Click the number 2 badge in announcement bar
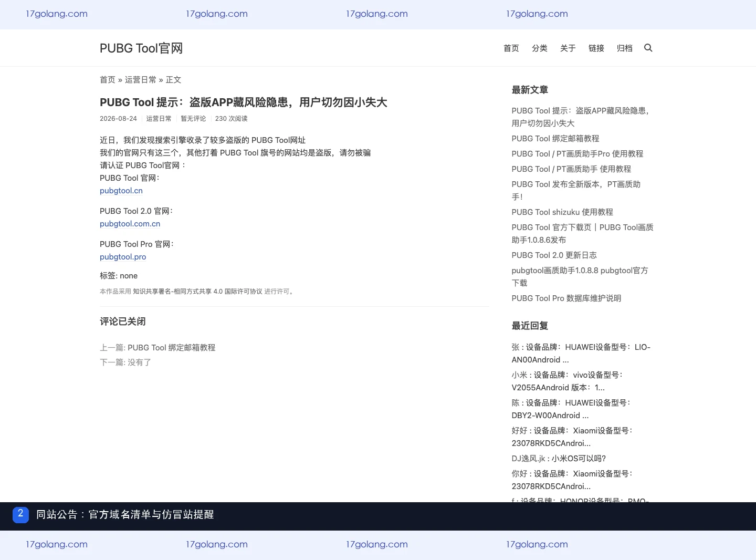This screenshot has height=560, width=756. tap(20, 514)
